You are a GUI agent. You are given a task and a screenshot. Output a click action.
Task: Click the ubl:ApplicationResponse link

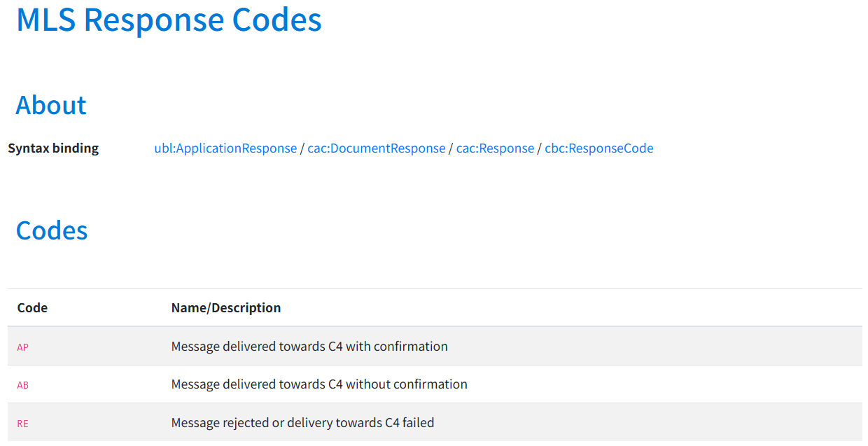pos(225,148)
